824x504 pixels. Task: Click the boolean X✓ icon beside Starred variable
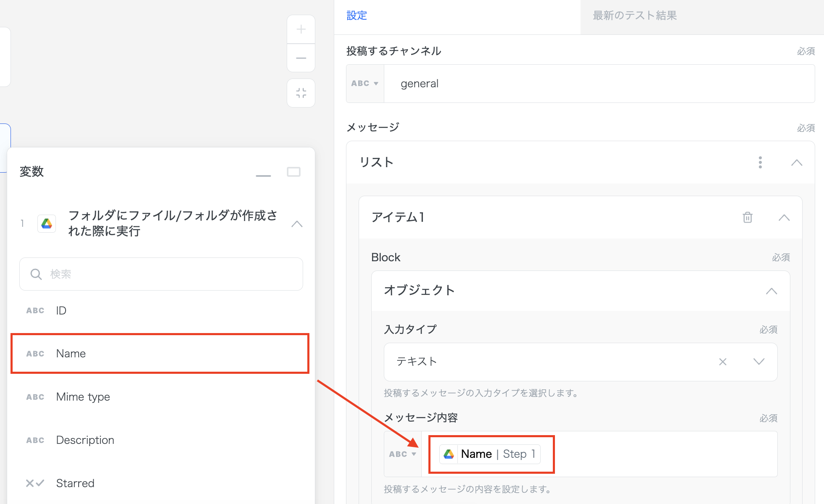pyautogui.click(x=35, y=483)
